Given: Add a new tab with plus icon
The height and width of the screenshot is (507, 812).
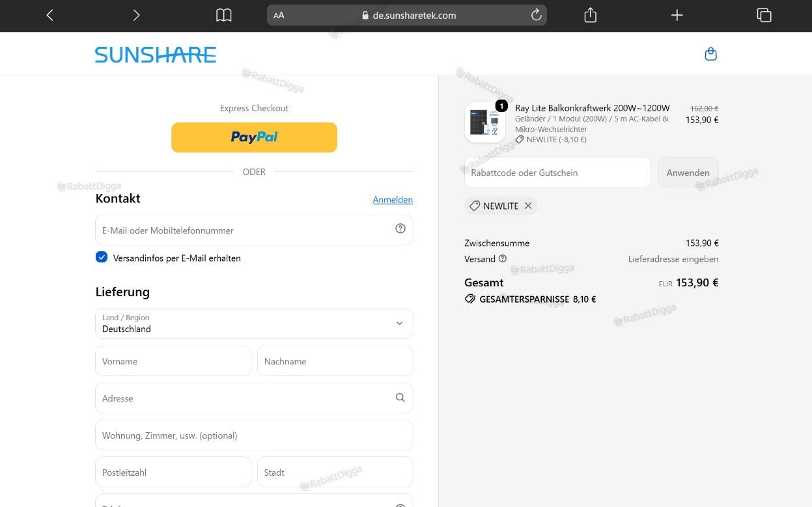Looking at the screenshot, I should (x=677, y=15).
